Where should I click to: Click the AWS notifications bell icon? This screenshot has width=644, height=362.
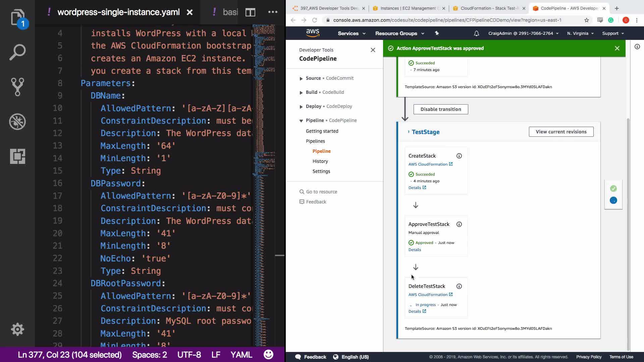pos(476,34)
